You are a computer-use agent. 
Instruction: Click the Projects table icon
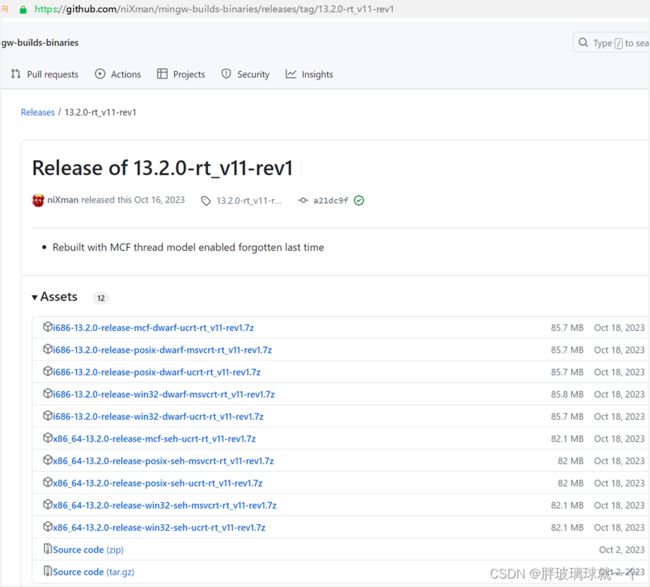coord(162,74)
